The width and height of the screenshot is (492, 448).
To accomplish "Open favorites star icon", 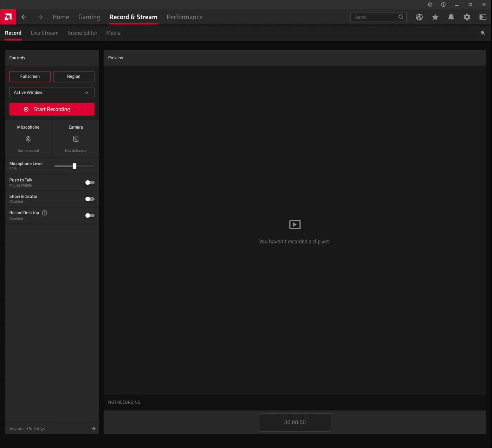I will 435,17.
